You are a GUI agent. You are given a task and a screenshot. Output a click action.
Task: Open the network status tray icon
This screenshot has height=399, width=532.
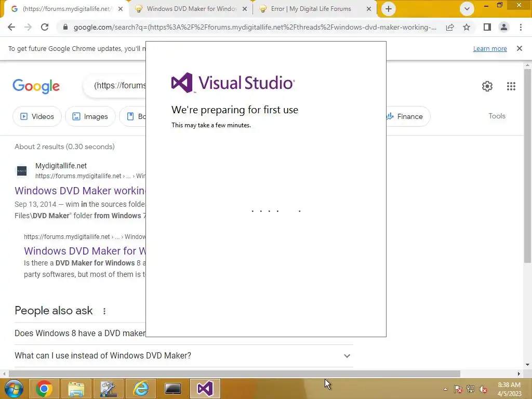point(471,389)
